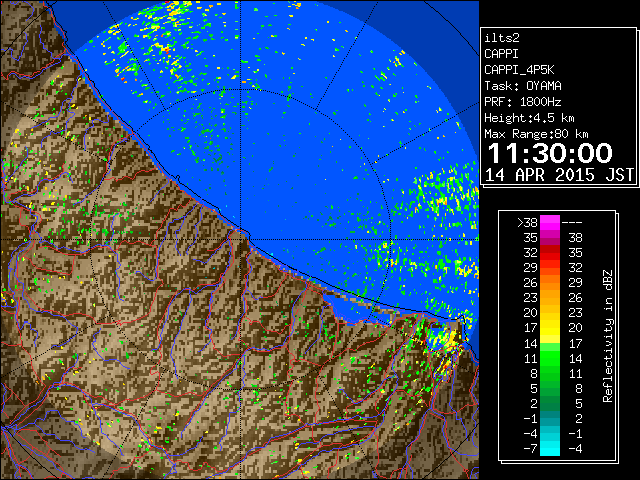Click the red 32 dBZ legend band

coord(550,253)
